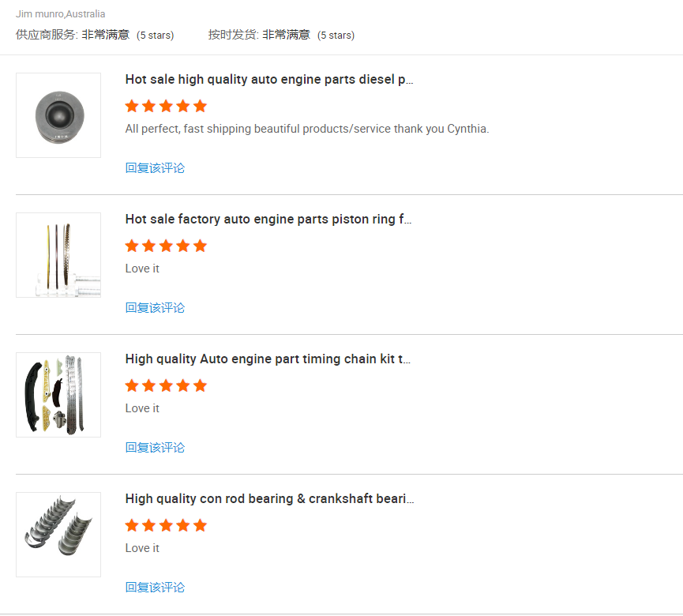
Task: Click the star rating of piston ring review
Action: (x=166, y=246)
